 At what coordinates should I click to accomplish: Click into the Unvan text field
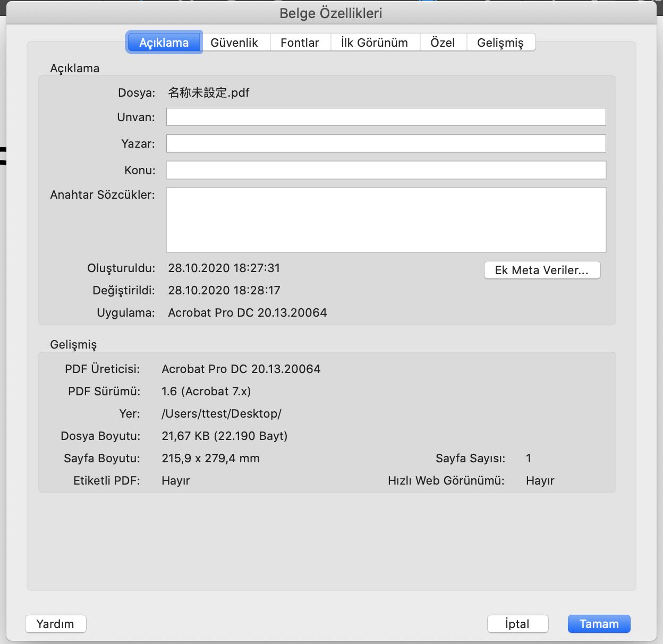click(386, 117)
